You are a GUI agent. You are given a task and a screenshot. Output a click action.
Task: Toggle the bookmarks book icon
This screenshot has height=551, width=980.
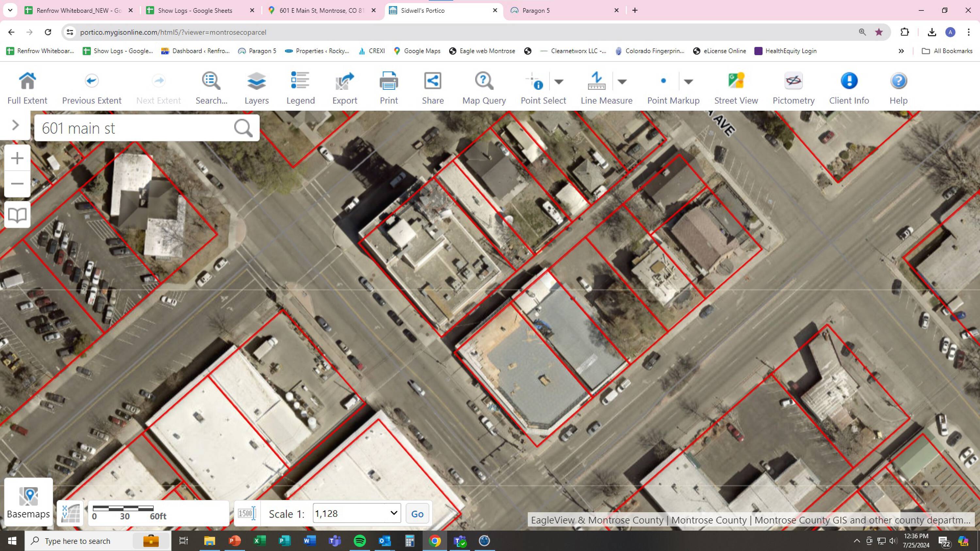[17, 215]
